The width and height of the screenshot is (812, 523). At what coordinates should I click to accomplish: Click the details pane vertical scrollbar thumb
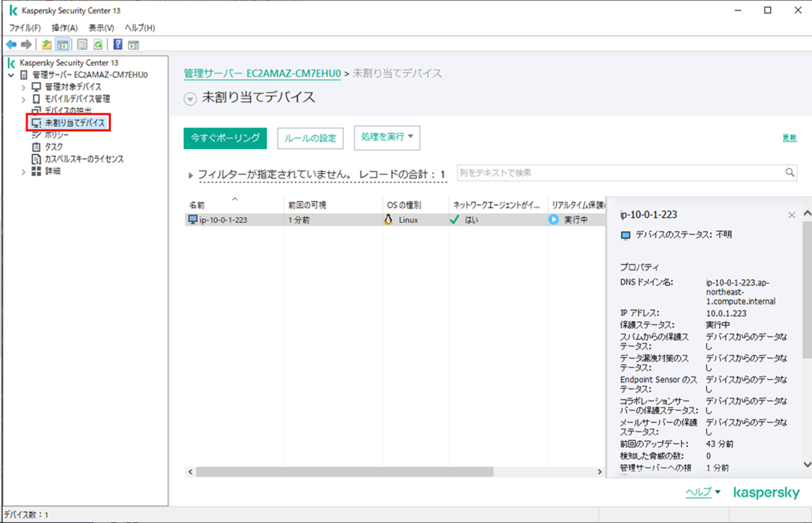[x=806, y=290]
